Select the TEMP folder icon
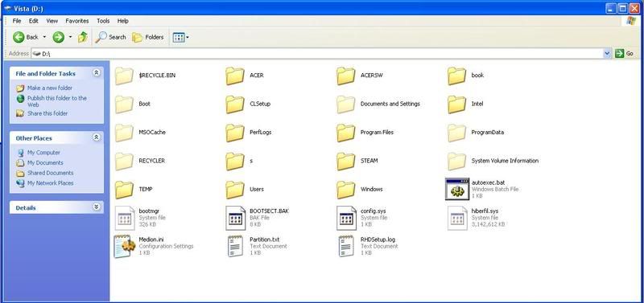The height and width of the screenshot is (303, 644). pos(124,190)
